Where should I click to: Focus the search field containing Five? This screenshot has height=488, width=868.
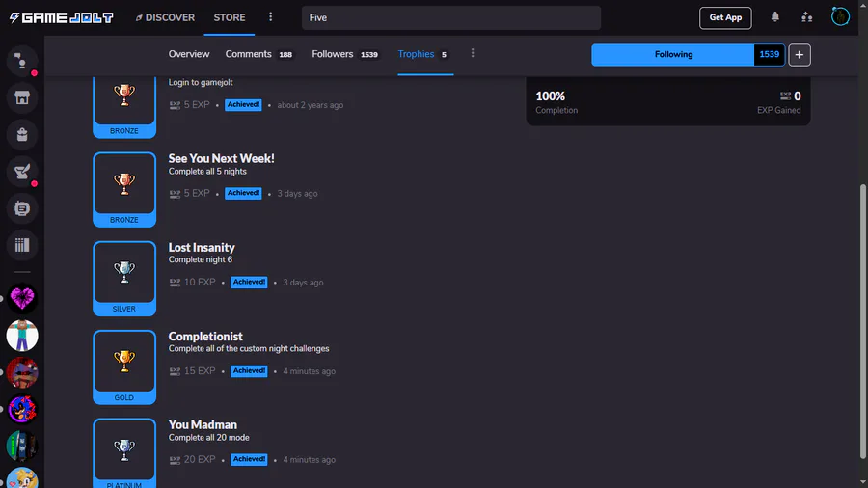[x=450, y=17]
